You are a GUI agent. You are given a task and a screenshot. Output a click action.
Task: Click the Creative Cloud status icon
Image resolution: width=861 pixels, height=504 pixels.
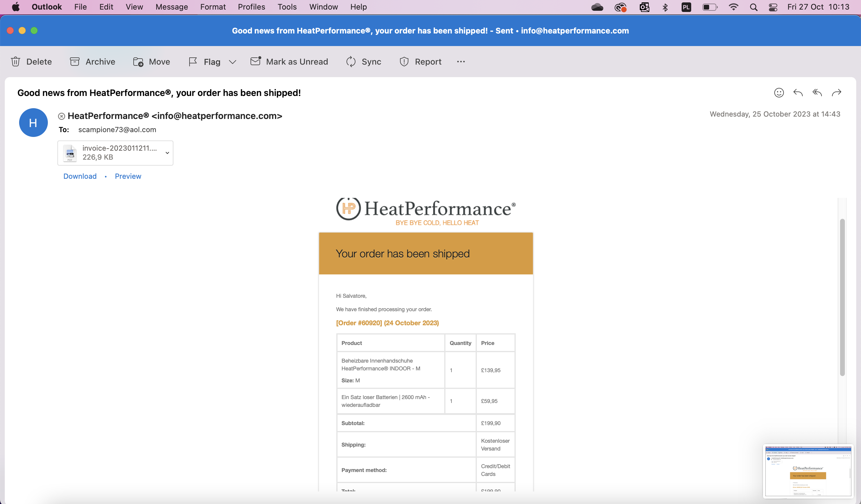click(x=620, y=7)
